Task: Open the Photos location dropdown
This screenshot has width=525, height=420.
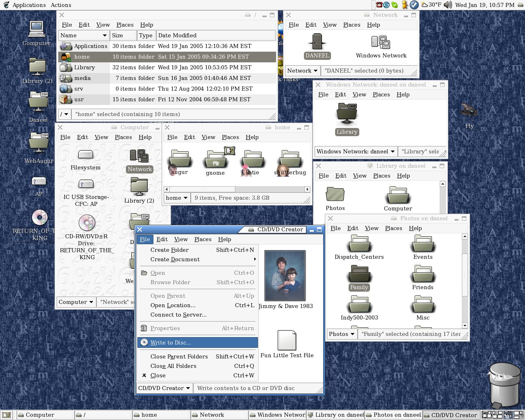Action: 341,334
